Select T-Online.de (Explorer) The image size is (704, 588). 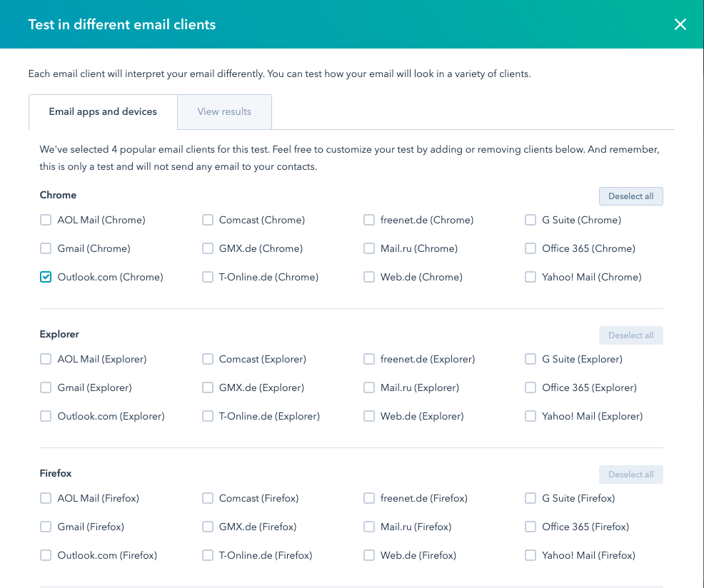coord(208,416)
